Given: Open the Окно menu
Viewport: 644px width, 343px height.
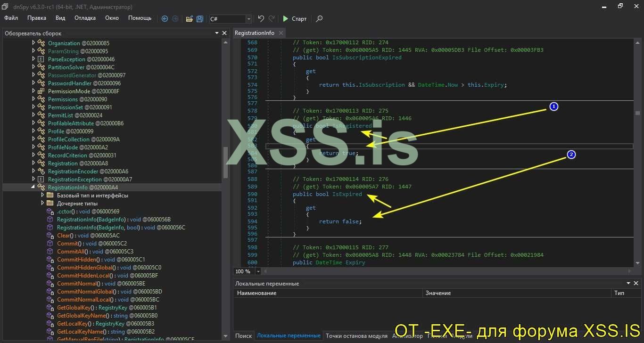Looking at the screenshot, I should (112, 18).
